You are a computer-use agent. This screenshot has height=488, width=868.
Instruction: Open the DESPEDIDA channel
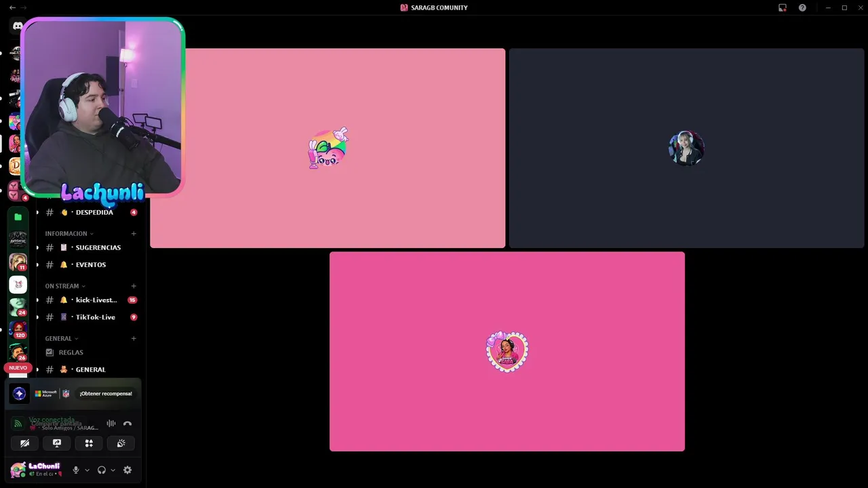tap(91, 212)
